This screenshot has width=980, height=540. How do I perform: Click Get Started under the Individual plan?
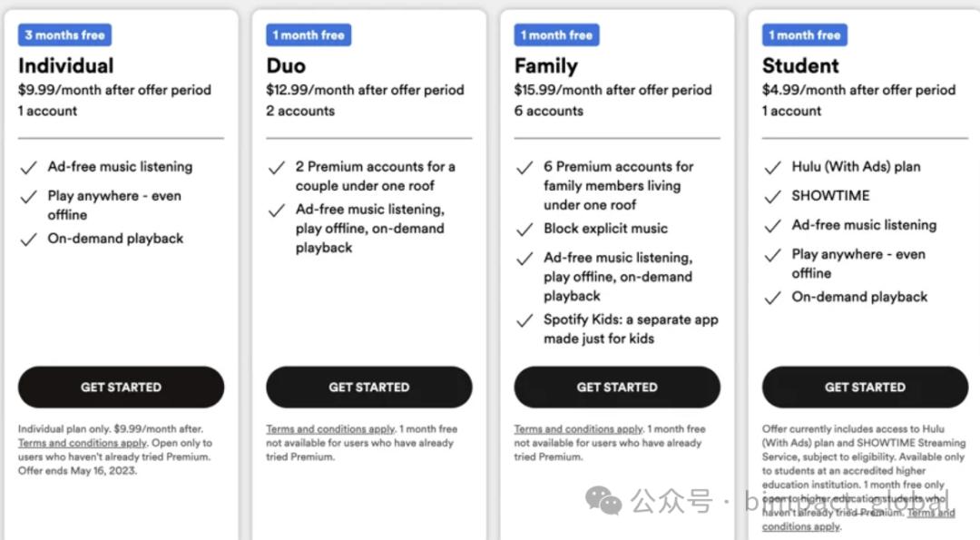[x=121, y=387]
